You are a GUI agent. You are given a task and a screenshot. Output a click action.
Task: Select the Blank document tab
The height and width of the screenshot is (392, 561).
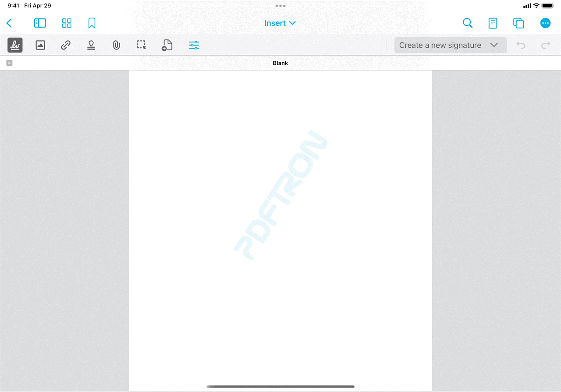[280, 63]
